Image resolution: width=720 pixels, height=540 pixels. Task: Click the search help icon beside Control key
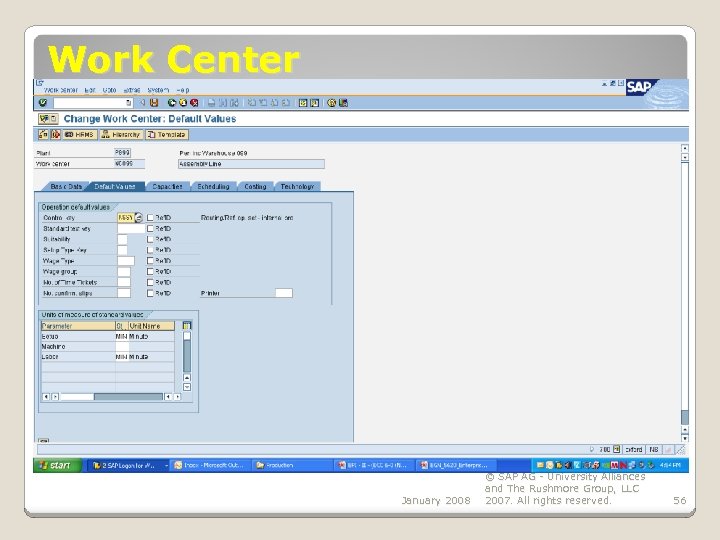[138, 218]
